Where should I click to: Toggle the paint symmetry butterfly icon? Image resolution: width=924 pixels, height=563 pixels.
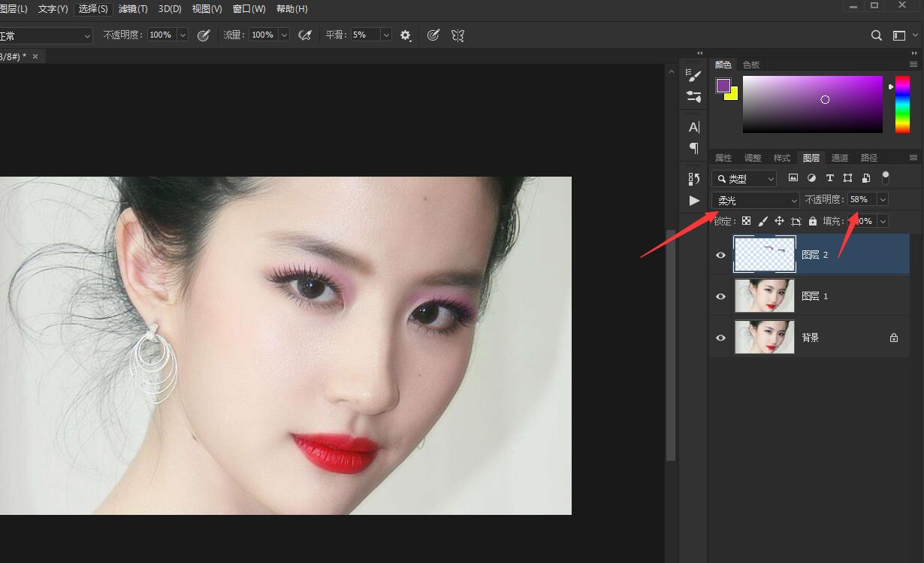(x=458, y=35)
